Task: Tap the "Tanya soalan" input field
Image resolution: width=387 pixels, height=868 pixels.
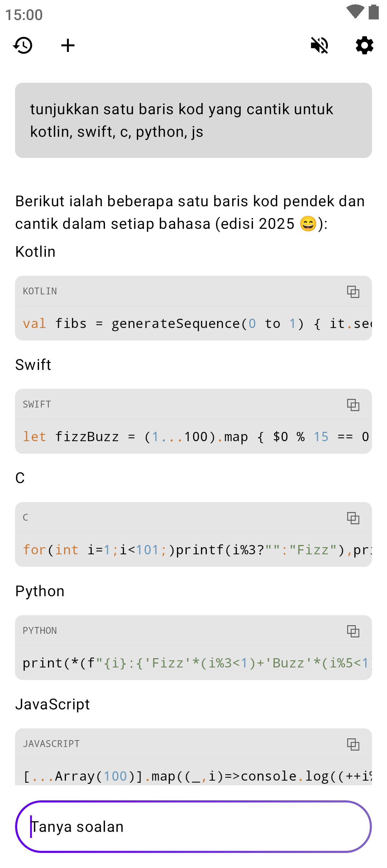Action: click(193, 826)
